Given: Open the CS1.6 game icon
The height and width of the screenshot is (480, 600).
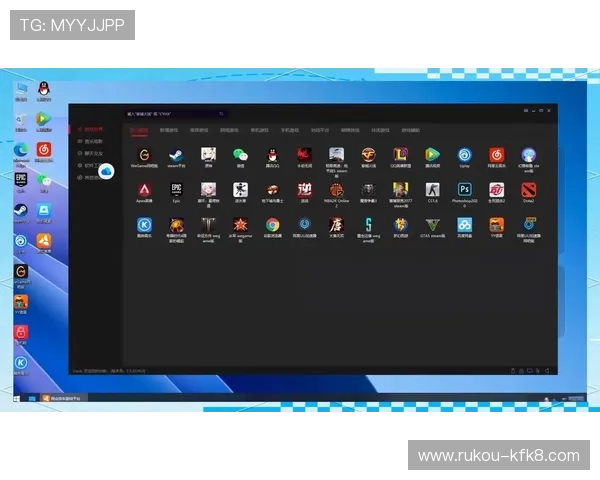Looking at the screenshot, I should click(x=432, y=189).
